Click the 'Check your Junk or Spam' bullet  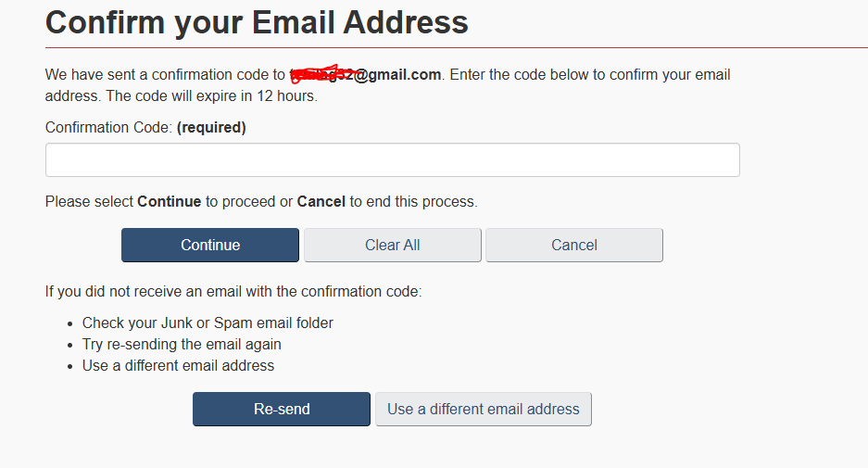point(208,323)
